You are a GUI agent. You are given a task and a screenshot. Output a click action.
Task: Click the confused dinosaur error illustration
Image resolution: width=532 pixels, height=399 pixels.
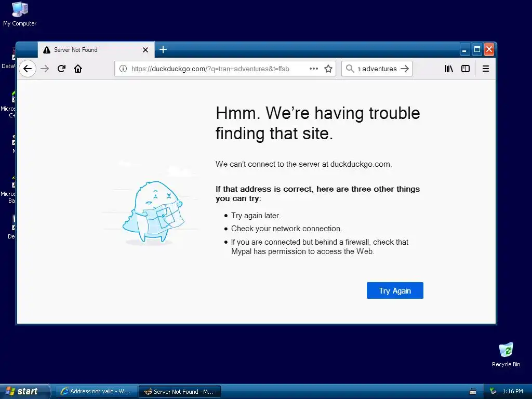[153, 212]
